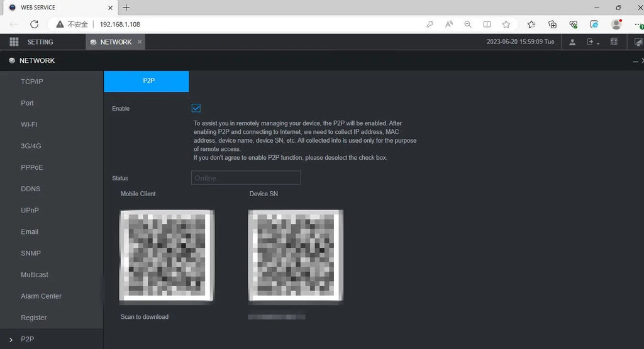Select the P2P tab
Image resolution: width=644 pixels, height=349 pixels.
(146, 81)
